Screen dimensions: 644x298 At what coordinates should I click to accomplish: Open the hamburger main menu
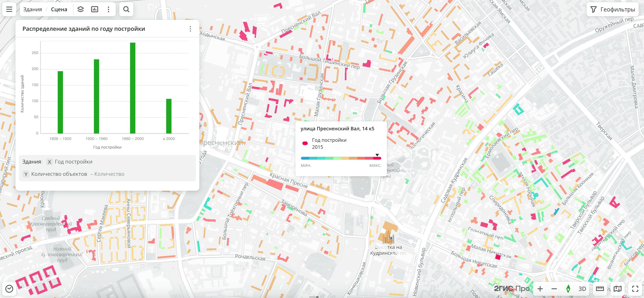point(9,9)
